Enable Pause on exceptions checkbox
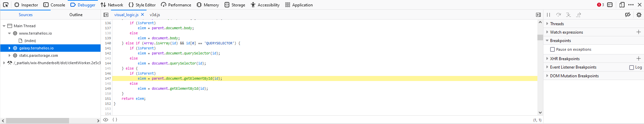 552,49
